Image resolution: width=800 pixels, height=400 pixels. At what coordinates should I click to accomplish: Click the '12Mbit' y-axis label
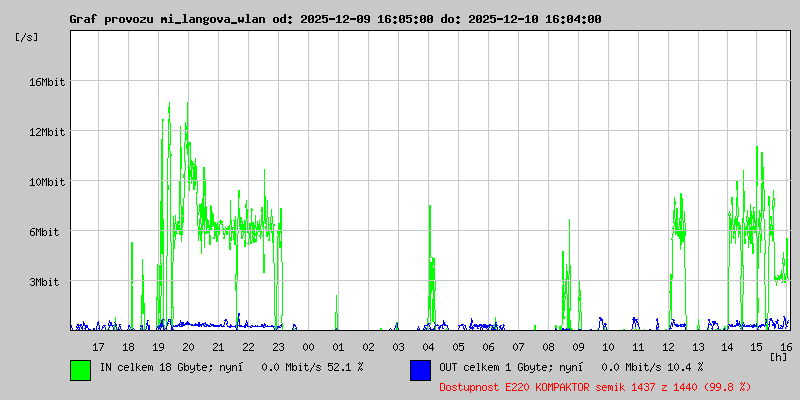point(47,132)
